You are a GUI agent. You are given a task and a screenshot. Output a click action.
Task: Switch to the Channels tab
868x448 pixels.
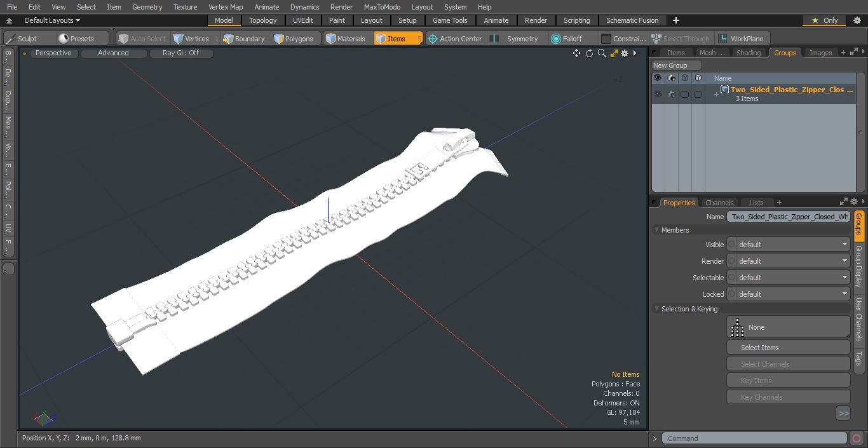point(719,203)
